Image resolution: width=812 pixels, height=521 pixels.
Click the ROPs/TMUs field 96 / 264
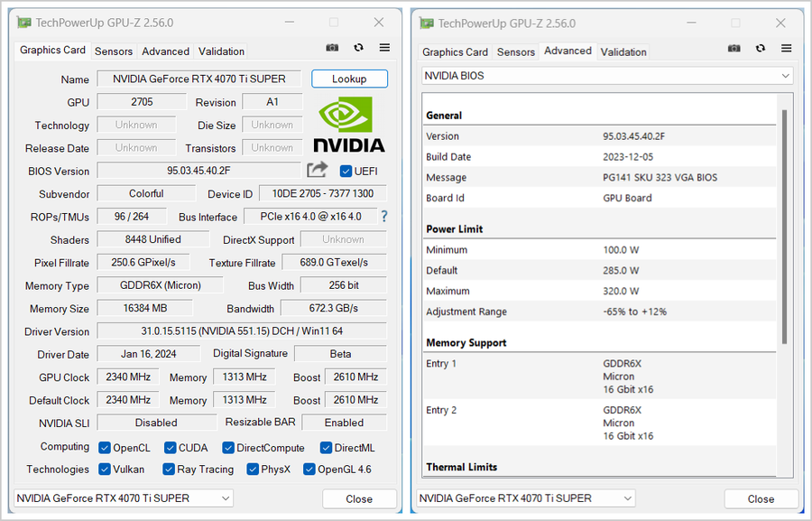click(x=132, y=216)
